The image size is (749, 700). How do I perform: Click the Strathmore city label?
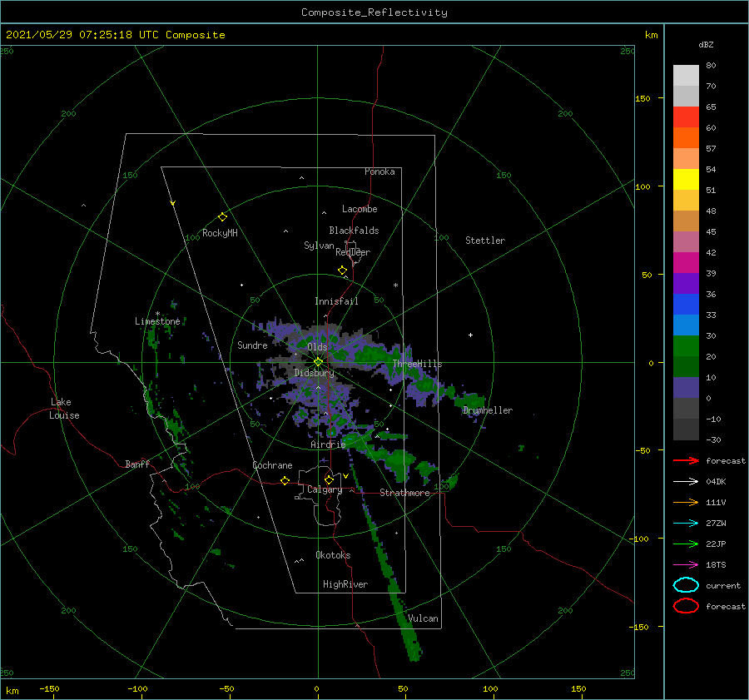(404, 493)
